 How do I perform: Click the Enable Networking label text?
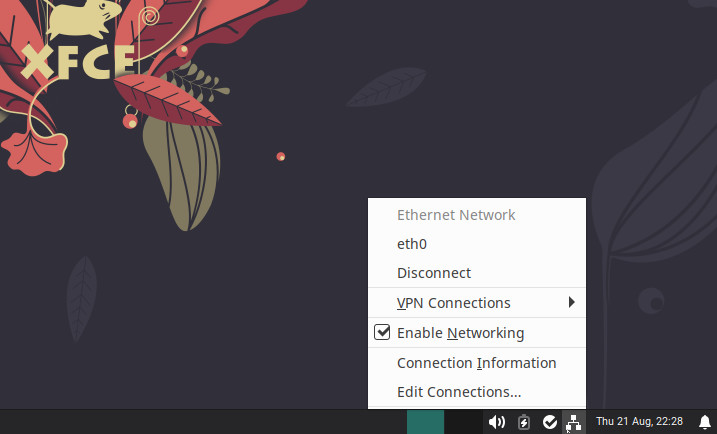[460, 333]
